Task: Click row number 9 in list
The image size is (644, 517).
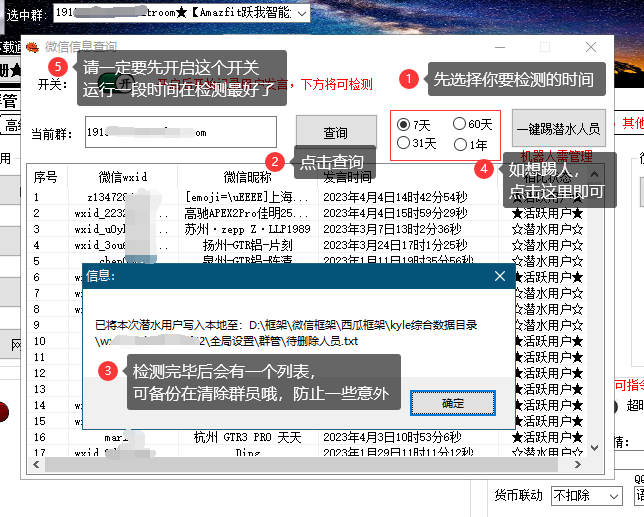Action: tap(37, 325)
